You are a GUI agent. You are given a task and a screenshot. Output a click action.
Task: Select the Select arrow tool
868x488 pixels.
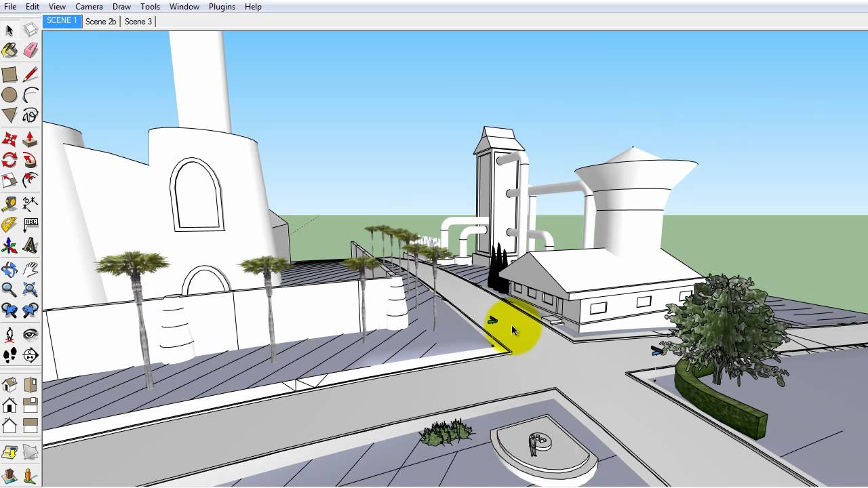click(x=9, y=30)
